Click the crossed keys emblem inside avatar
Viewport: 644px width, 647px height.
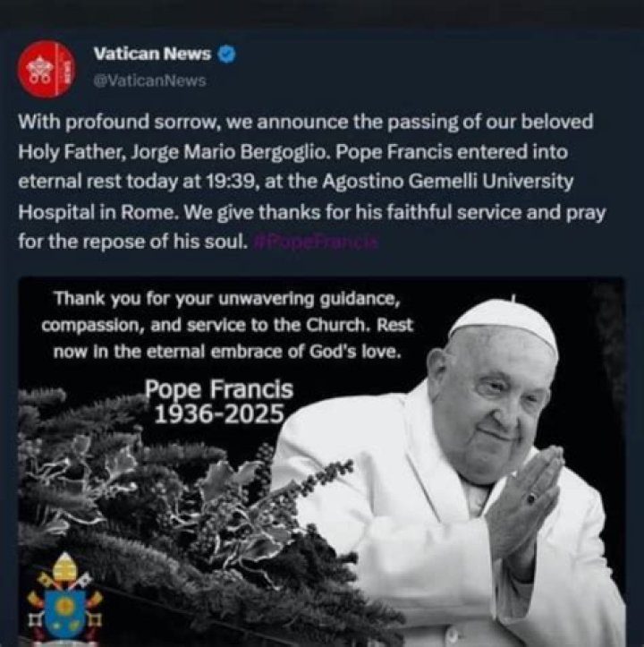pos(39,69)
